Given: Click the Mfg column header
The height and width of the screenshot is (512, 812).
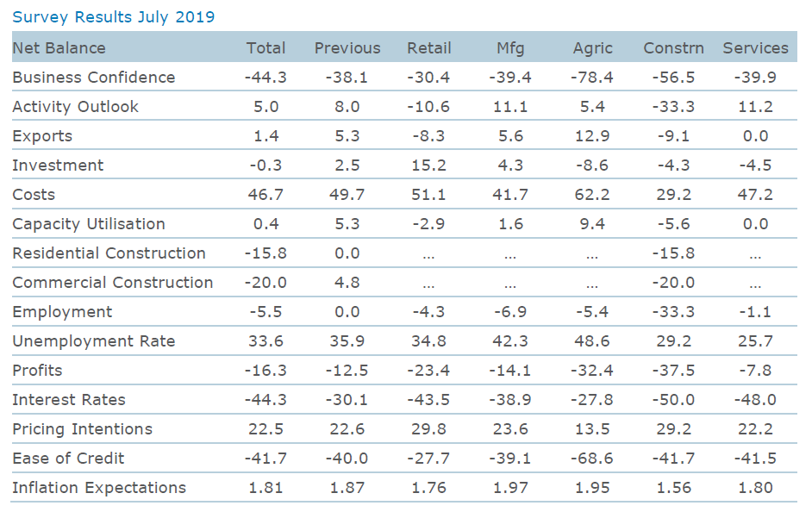Looking at the screenshot, I should (x=510, y=48).
